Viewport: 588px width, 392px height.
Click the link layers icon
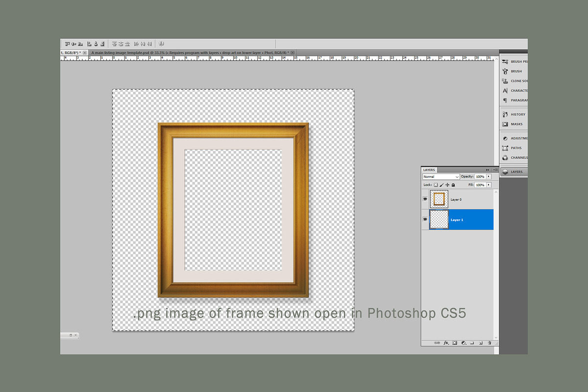point(437,343)
